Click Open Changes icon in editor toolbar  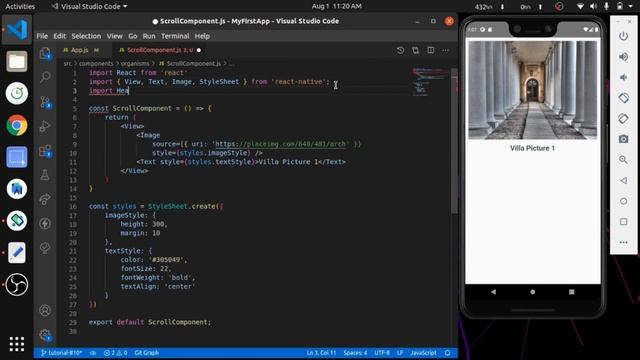416,50
